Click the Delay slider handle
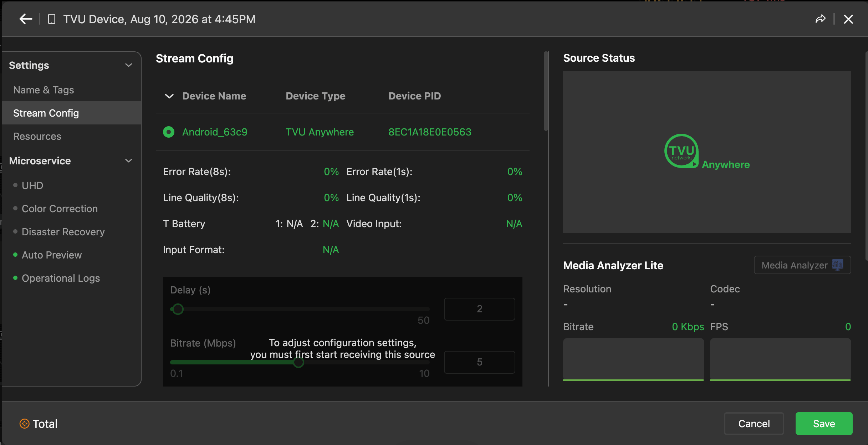Image resolution: width=868 pixels, height=445 pixels. pos(178,309)
